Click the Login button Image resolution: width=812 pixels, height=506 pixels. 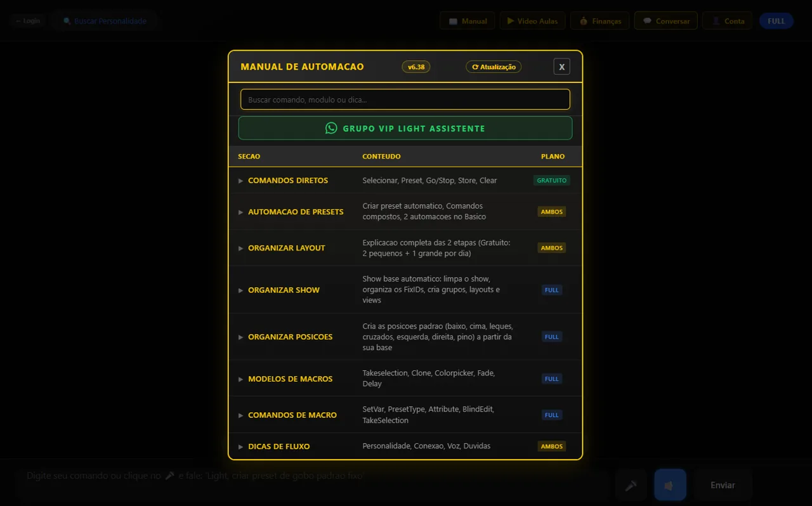pyautogui.click(x=28, y=21)
